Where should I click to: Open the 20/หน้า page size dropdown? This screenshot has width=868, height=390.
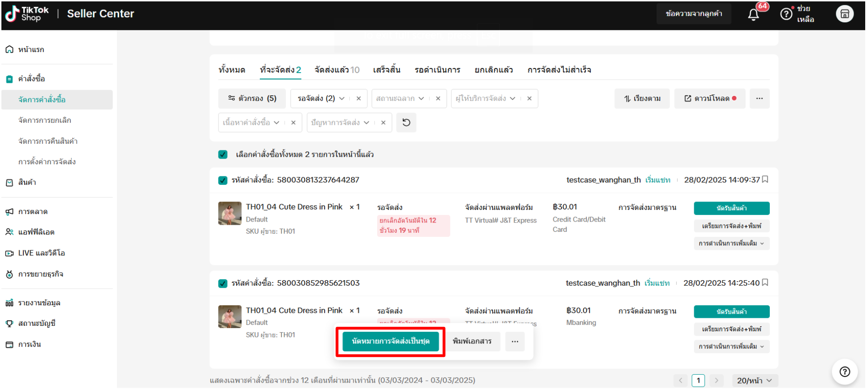point(755,381)
